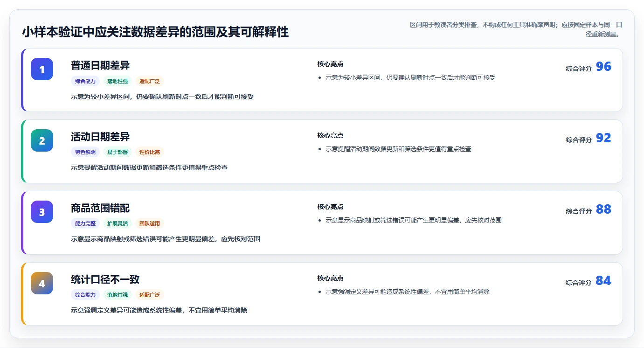Click the top-right disclaimer note starting 区间用于教读者
Image resolution: width=644 pixels, height=348 pixels.
pos(516,29)
